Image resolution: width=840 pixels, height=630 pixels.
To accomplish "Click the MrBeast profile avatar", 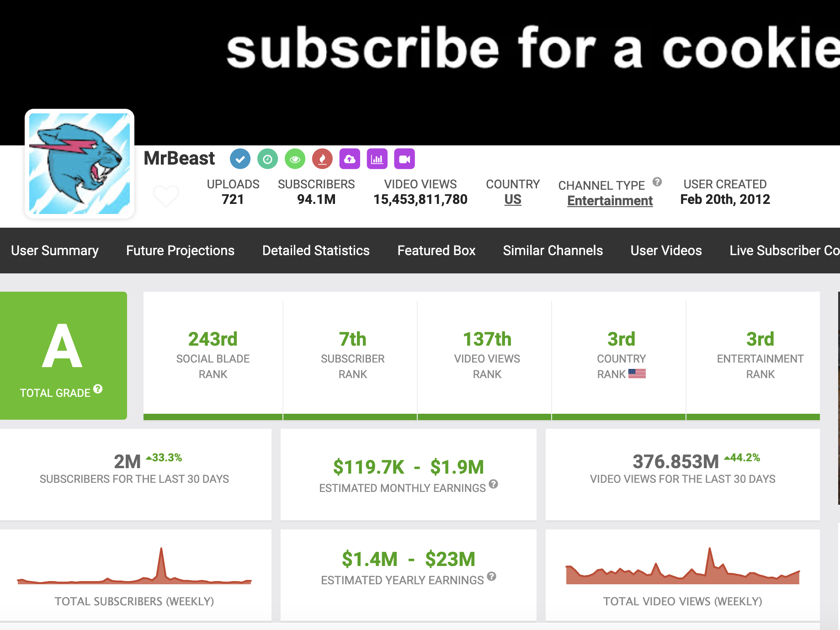I will pos(80,164).
